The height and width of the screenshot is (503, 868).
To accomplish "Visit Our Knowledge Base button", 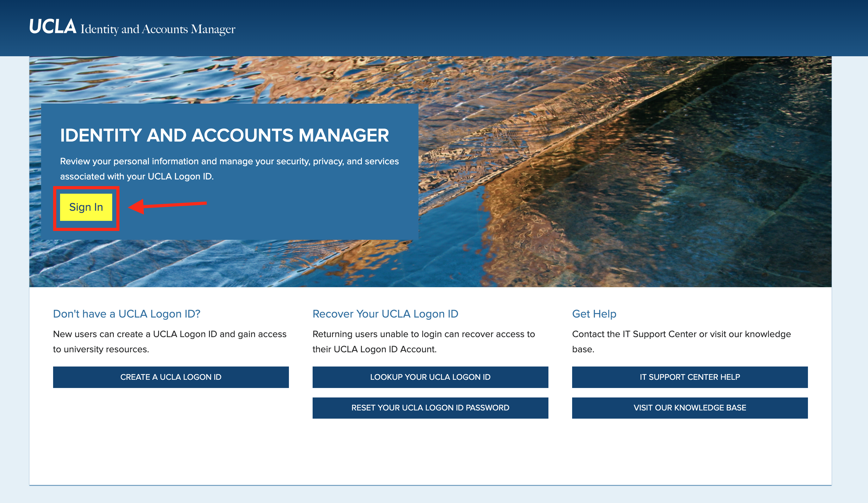I will click(x=690, y=408).
